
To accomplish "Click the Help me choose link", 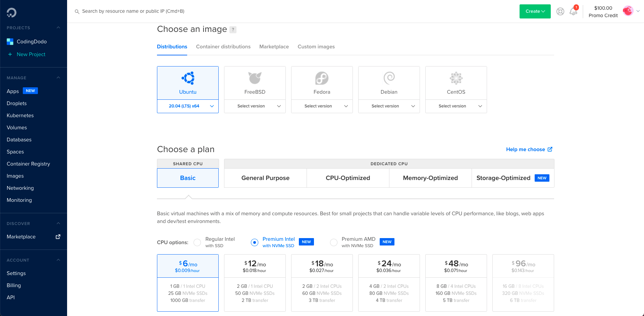I will pyautogui.click(x=526, y=149).
